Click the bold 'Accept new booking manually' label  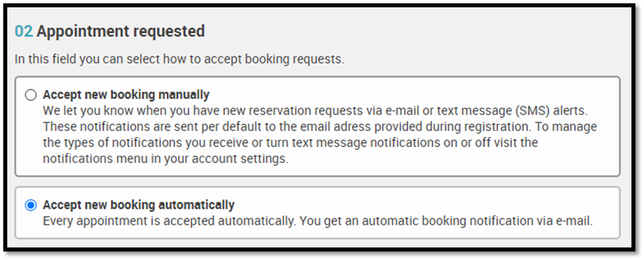pyautogui.click(x=126, y=95)
